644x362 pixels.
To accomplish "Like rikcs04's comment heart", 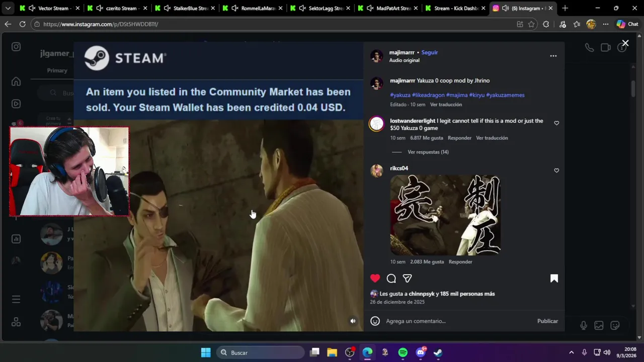I will (x=556, y=170).
